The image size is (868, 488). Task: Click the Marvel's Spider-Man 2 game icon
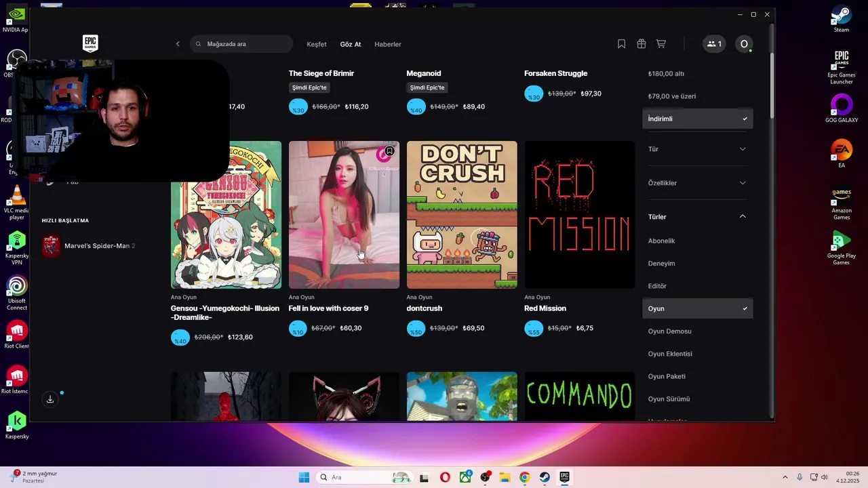pyautogui.click(x=51, y=246)
